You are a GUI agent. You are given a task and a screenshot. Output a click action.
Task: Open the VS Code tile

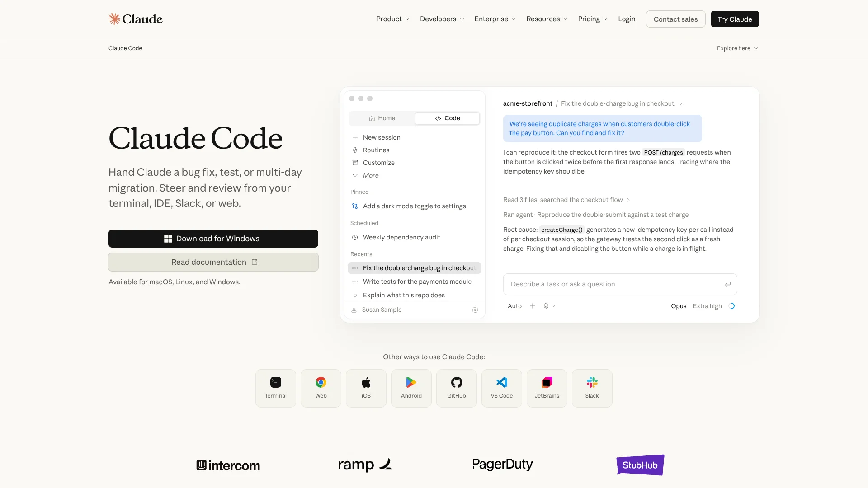502,388
